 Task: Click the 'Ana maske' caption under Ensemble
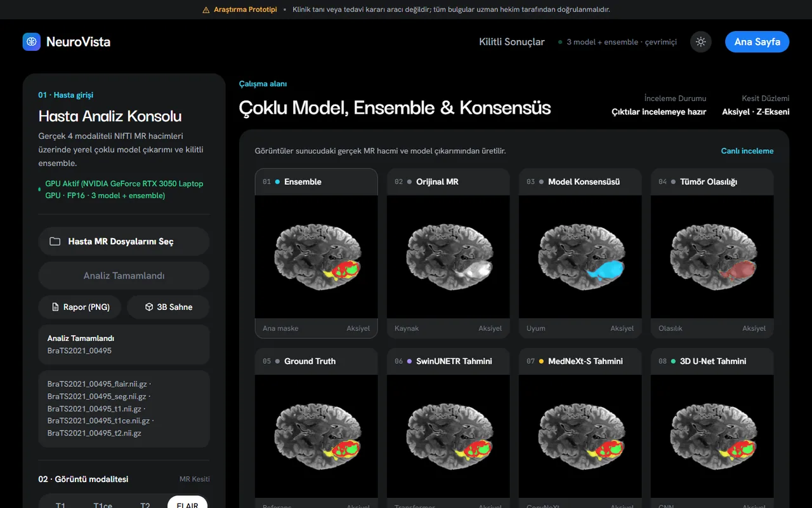click(280, 328)
